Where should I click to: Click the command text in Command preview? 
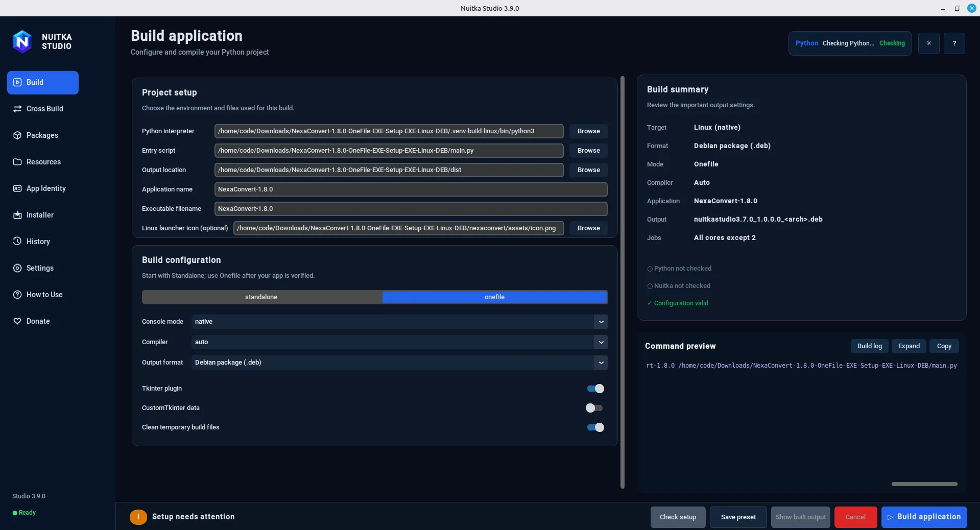pos(801,366)
